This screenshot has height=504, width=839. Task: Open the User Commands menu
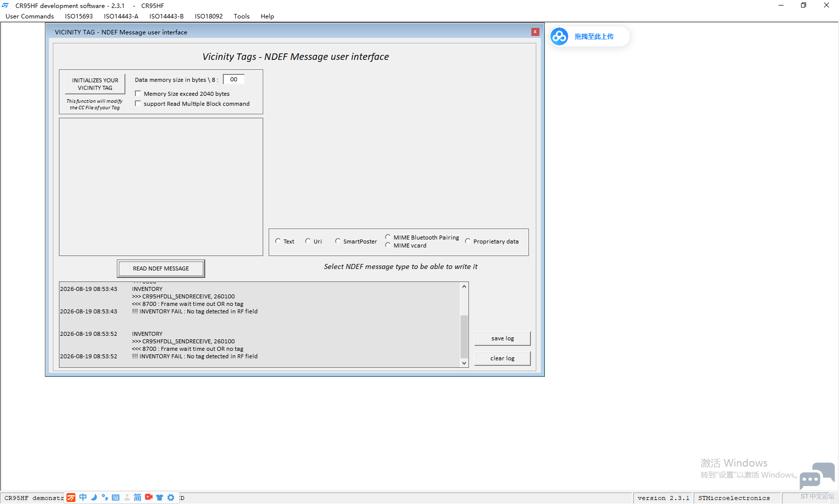pos(29,16)
